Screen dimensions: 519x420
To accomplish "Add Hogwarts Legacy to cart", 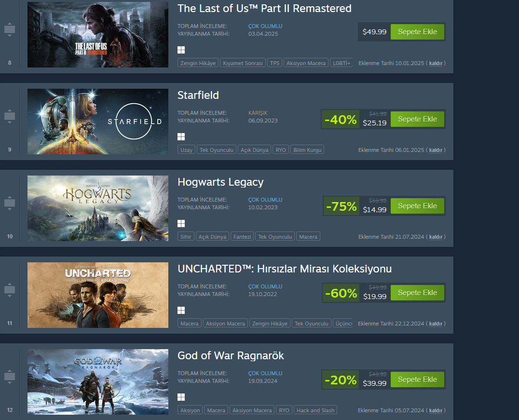I will point(417,206).
